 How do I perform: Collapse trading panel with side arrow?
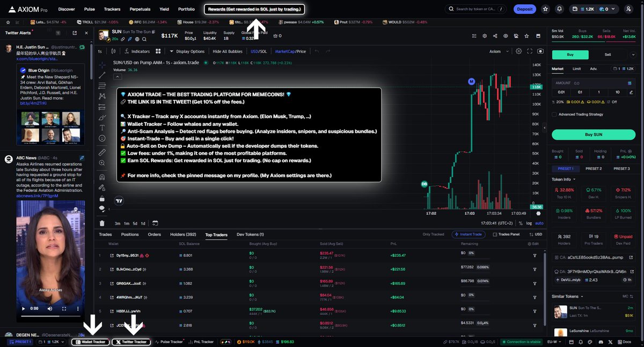point(545,129)
